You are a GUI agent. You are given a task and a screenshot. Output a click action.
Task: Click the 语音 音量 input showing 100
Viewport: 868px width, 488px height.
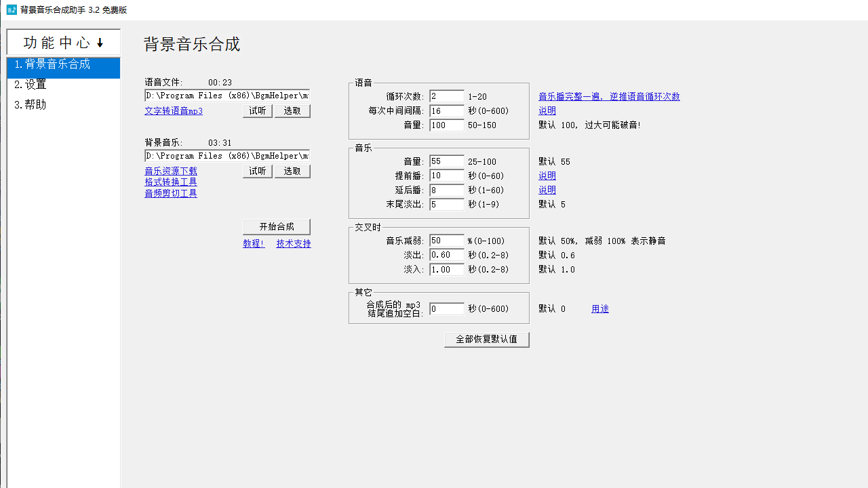(447, 125)
